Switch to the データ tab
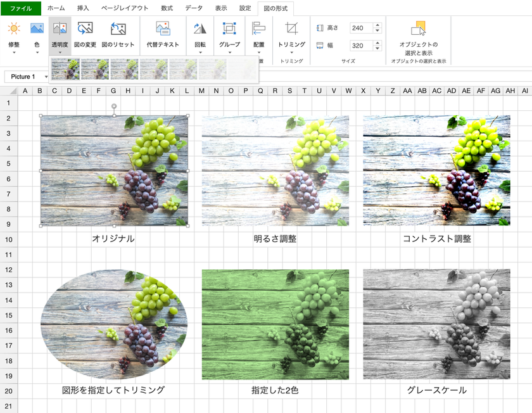Image resolution: width=532 pixels, height=413 pixels. pos(194,8)
